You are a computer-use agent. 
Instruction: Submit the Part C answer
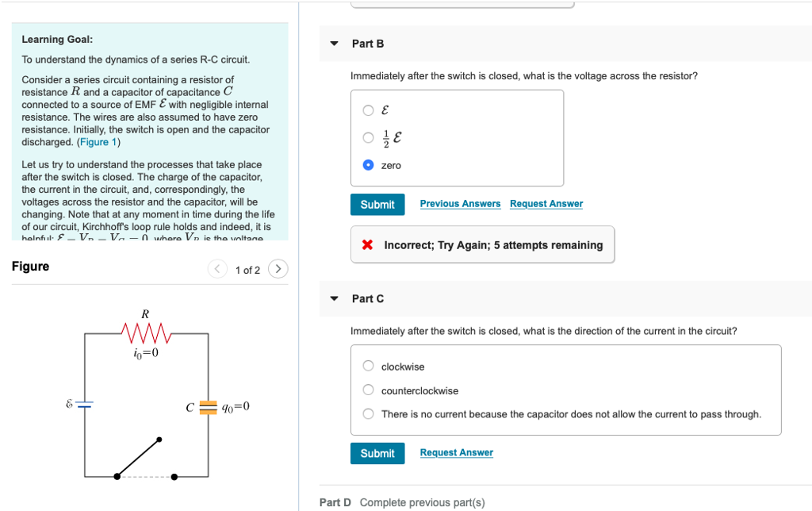point(377,453)
